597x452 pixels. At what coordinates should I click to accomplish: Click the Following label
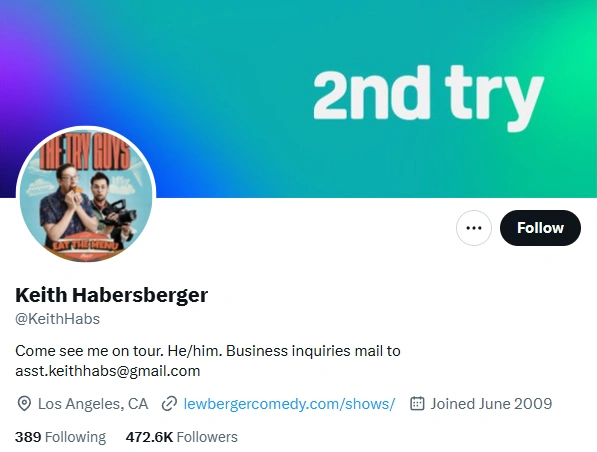coord(75,437)
